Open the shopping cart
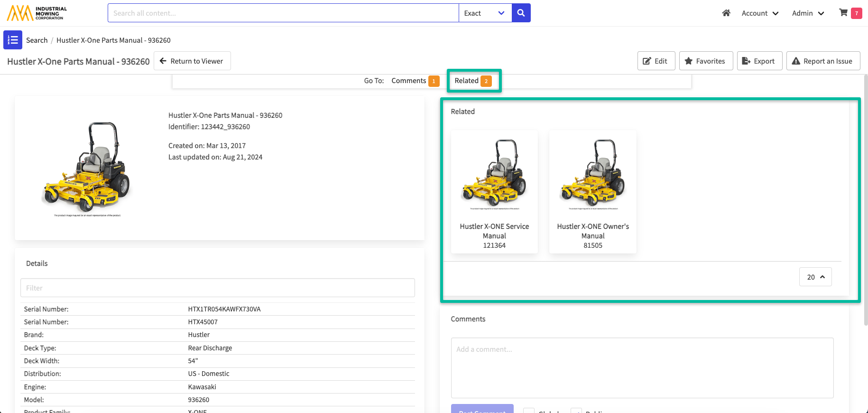The height and width of the screenshot is (413, 868). point(843,13)
